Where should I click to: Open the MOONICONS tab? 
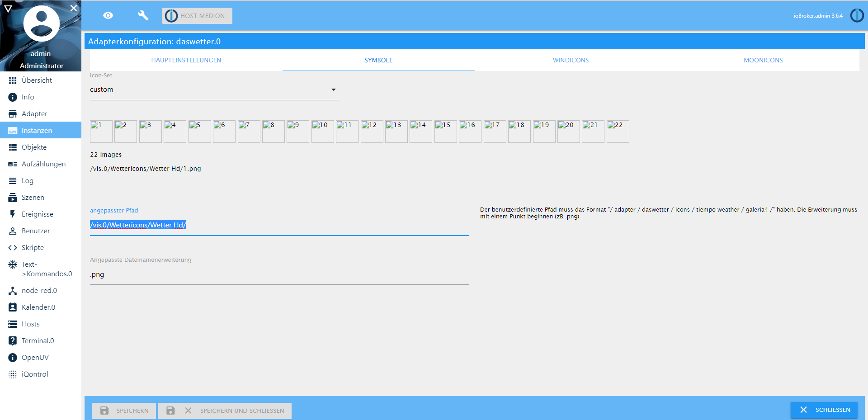pyautogui.click(x=763, y=60)
